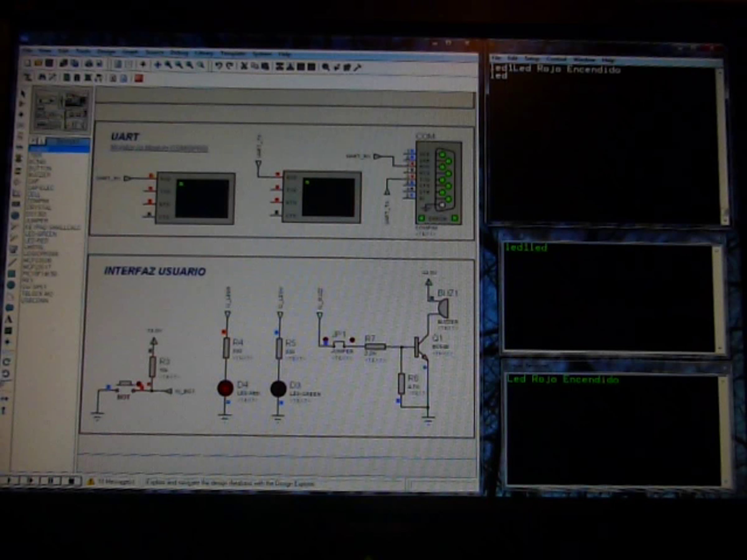This screenshot has width=747, height=560.
Task: Click the Redo toolbar icon
Action: pyautogui.click(x=230, y=65)
